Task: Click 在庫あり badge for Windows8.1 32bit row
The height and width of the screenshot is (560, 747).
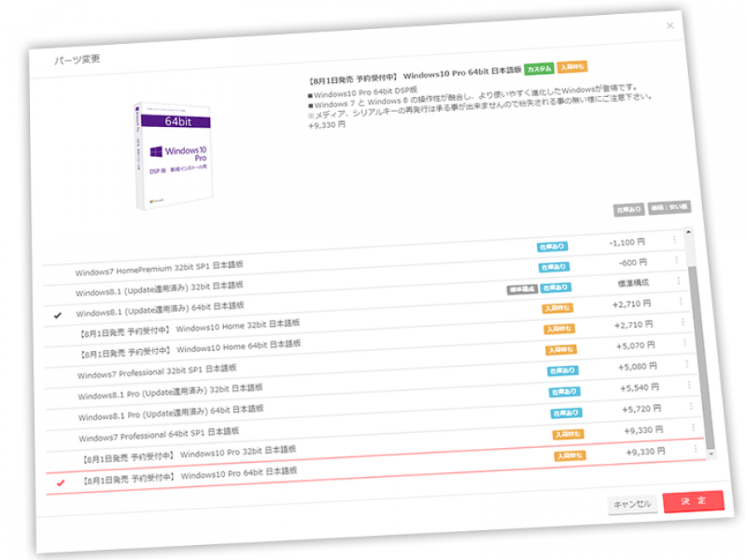Action: [554, 267]
